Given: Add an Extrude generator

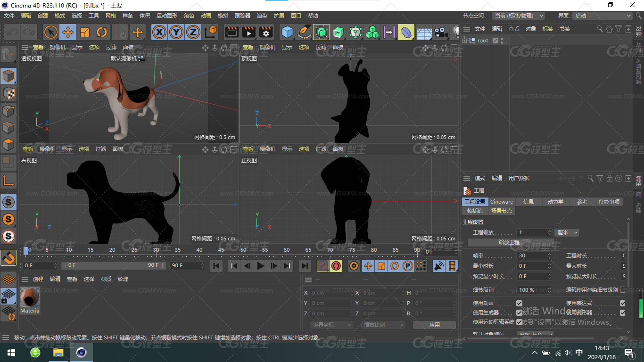Looking at the screenshot, I should (x=339, y=32).
